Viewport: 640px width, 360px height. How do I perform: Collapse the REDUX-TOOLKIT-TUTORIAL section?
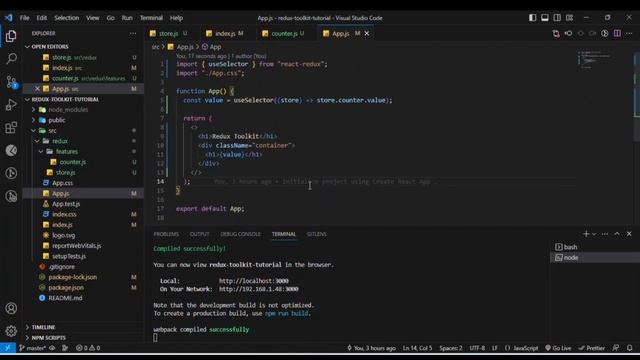65,99
